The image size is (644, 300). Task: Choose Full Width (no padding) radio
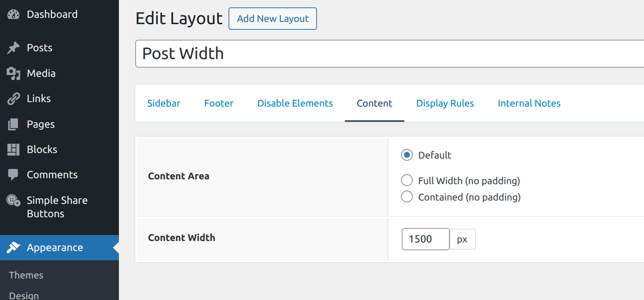pos(407,180)
